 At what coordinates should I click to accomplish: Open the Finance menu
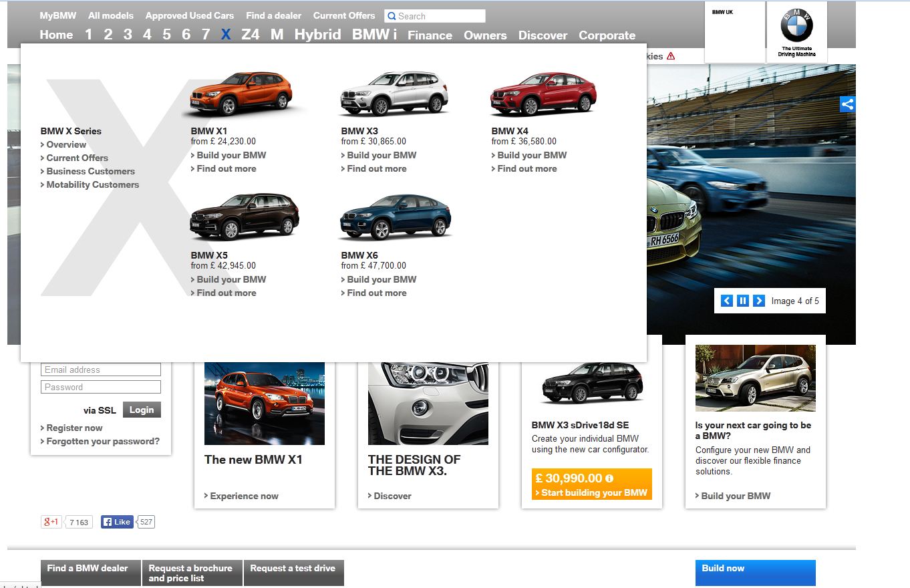tap(430, 35)
